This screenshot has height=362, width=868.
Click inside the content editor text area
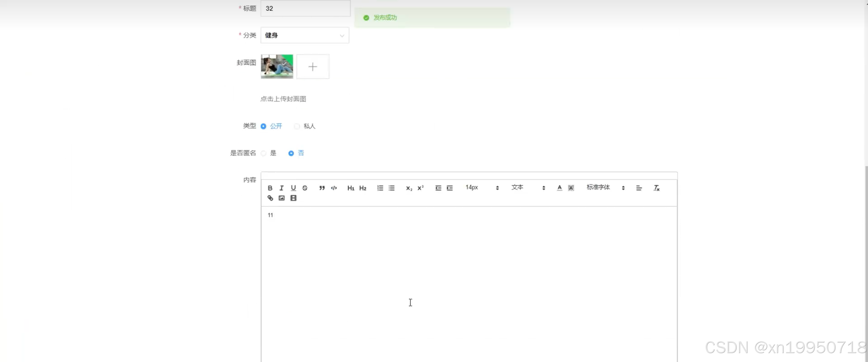tap(469, 284)
